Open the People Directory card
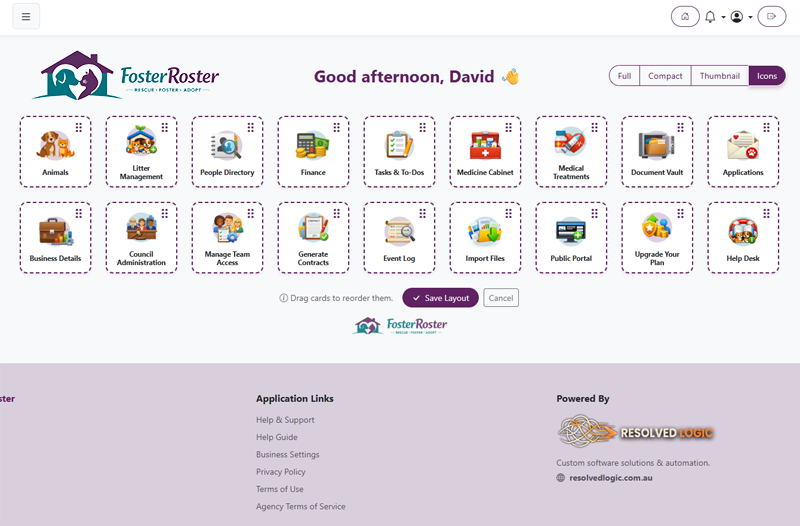This screenshot has height=526, width=800. tap(227, 152)
